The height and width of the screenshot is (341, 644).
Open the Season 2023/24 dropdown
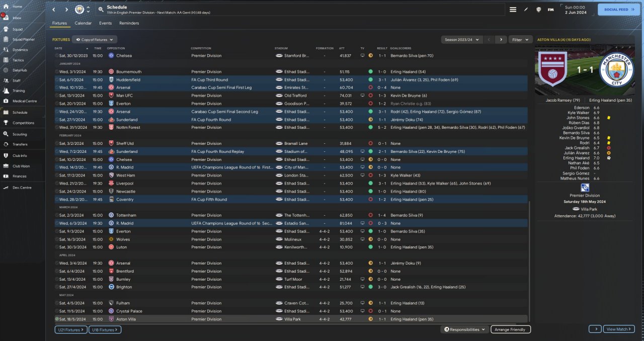462,39
